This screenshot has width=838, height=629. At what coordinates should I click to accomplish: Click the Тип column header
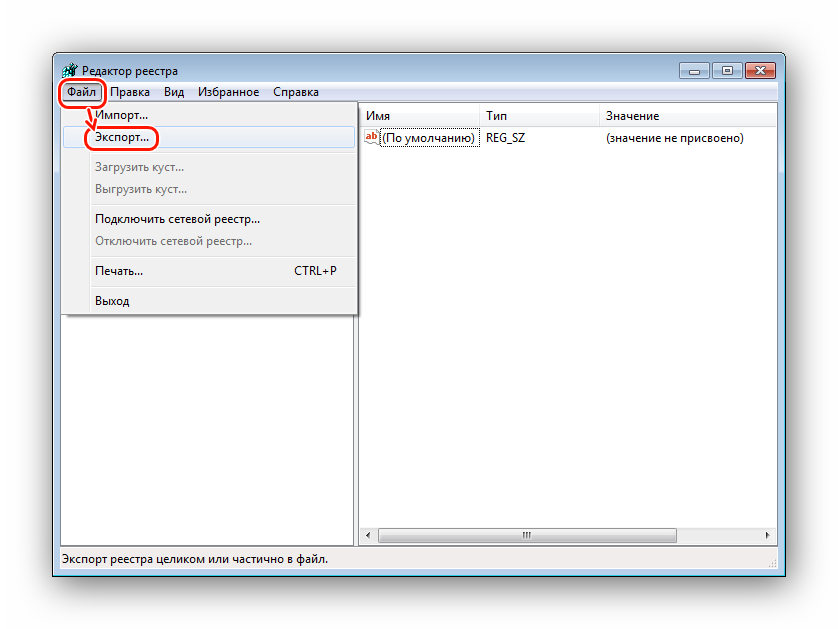pyautogui.click(x=538, y=116)
